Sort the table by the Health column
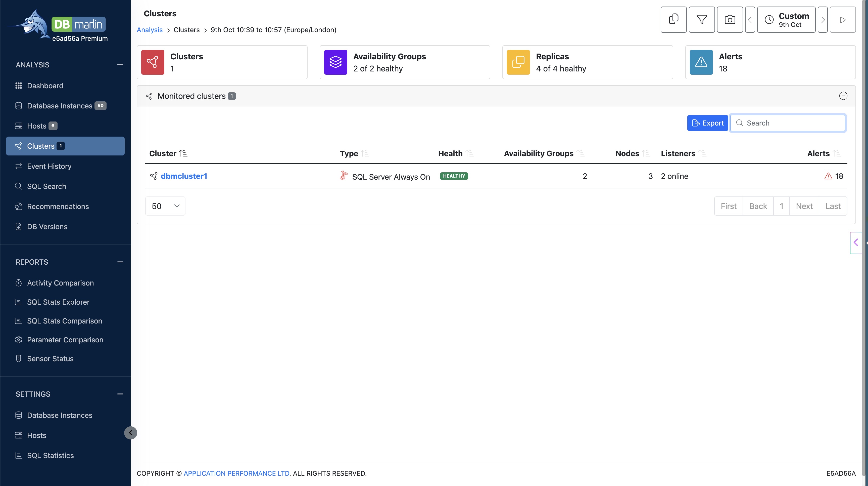This screenshot has height=486, width=868. pos(456,153)
